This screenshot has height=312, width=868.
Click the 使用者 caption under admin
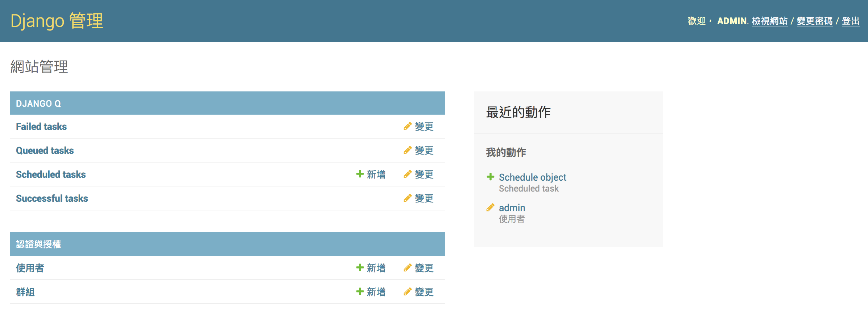(512, 219)
